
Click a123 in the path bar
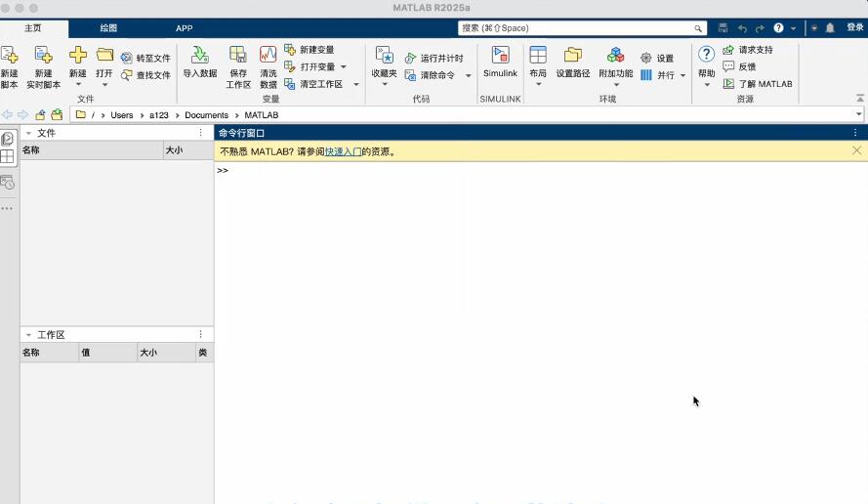tap(159, 115)
